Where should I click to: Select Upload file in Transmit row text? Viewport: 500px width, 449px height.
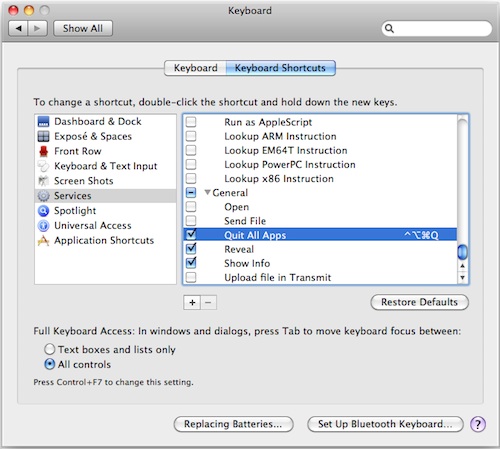click(278, 278)
